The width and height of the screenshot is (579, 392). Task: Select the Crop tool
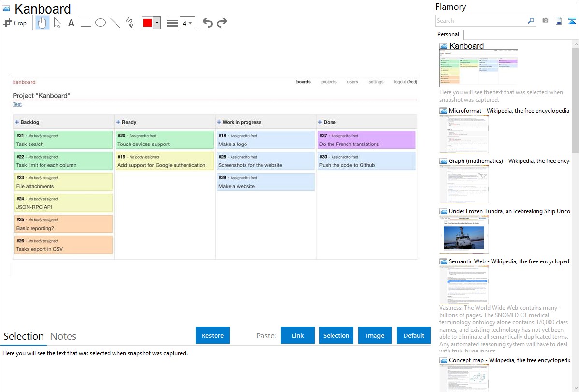coord(15,23)
